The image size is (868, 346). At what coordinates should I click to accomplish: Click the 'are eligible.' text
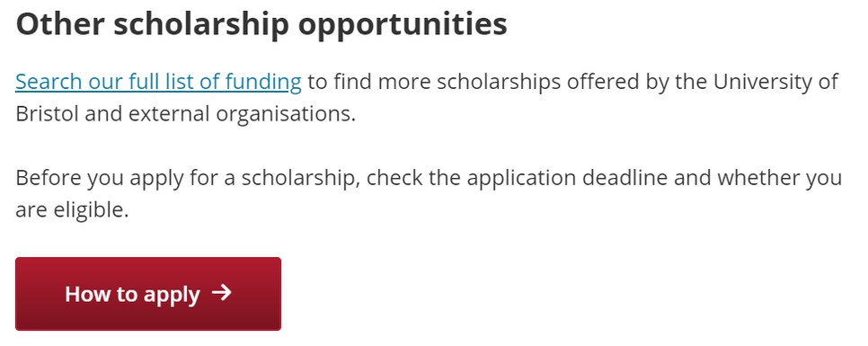[x=72, y=210]
